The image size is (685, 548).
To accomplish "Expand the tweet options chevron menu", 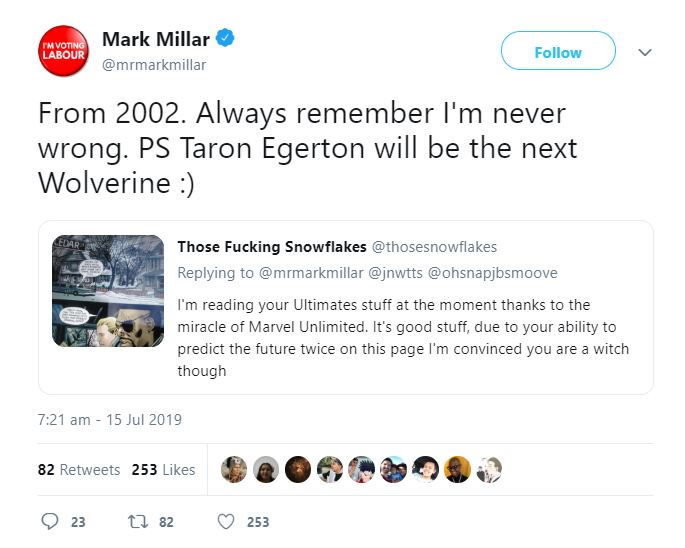I will 645,52.
